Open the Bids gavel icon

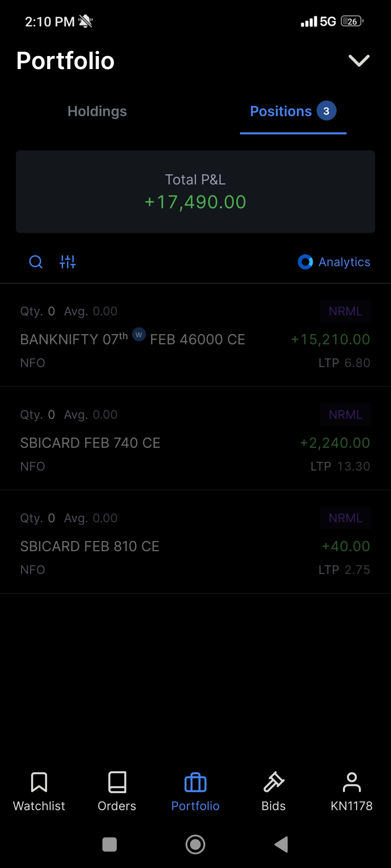click(x=274, y=782)
